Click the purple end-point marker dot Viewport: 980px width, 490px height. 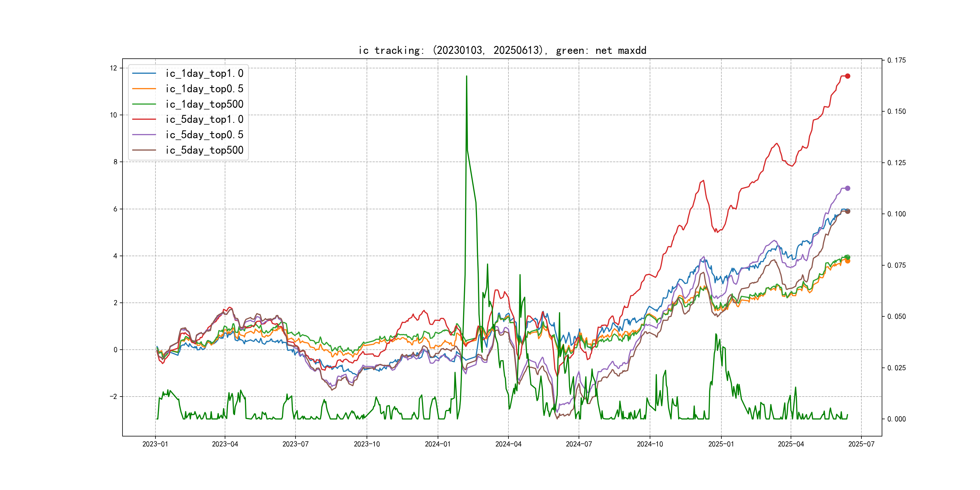pyautogui.click(x=848, y=188)
